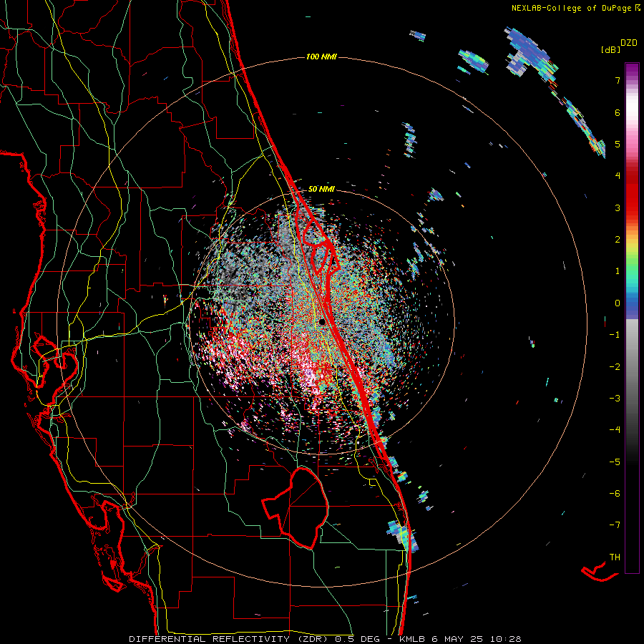
Task: Click the 0 value on color scale
Action: tap(618, 303)
